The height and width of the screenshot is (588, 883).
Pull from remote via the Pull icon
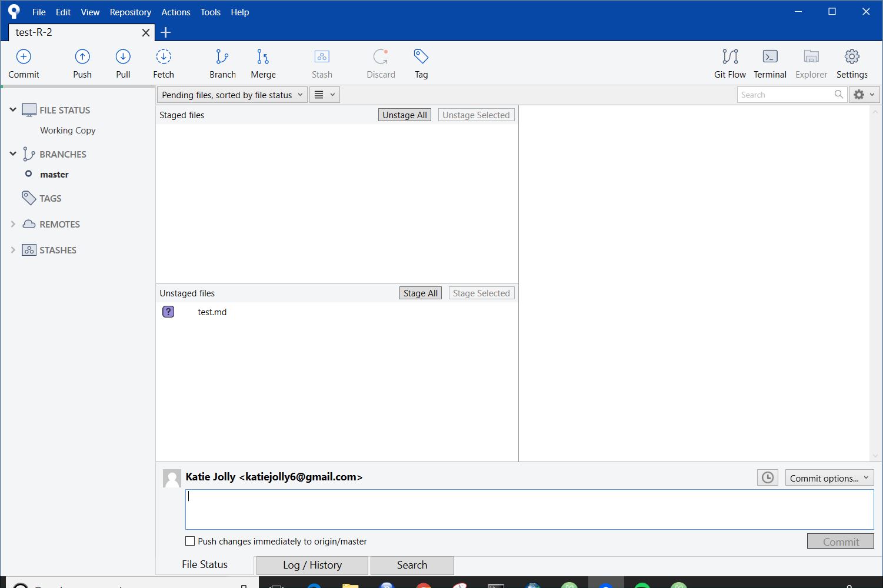coord(123,56)
